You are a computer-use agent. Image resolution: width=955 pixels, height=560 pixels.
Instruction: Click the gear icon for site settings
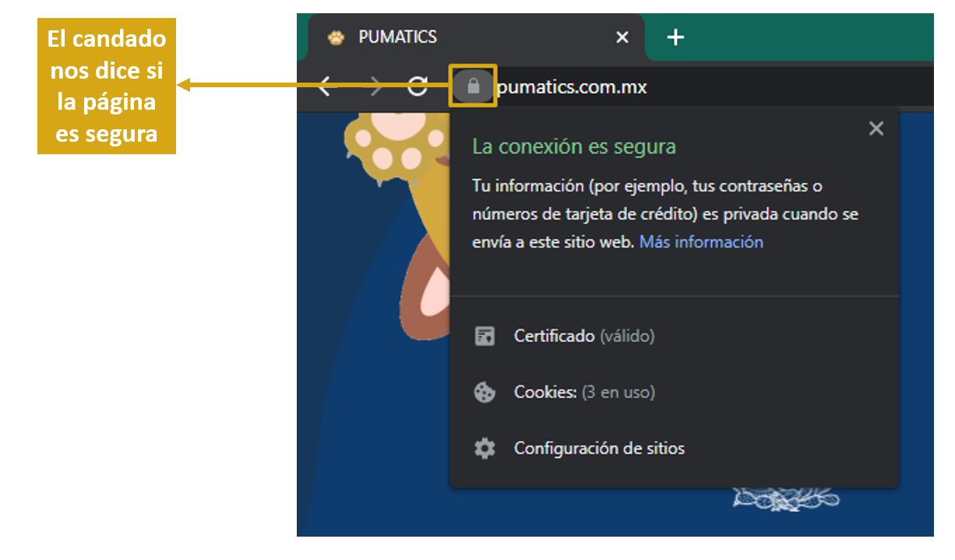(x=485, y=449)
